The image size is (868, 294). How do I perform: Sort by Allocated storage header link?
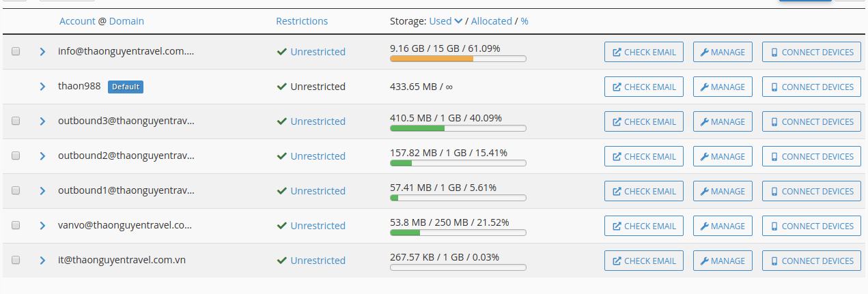(492, 21)
